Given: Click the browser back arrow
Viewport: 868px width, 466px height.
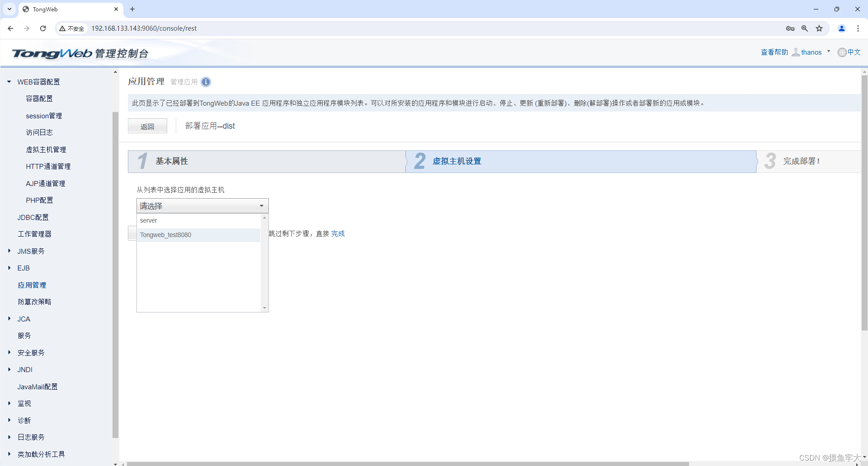Looking at the screenshot, I should (x=10, y=28).
